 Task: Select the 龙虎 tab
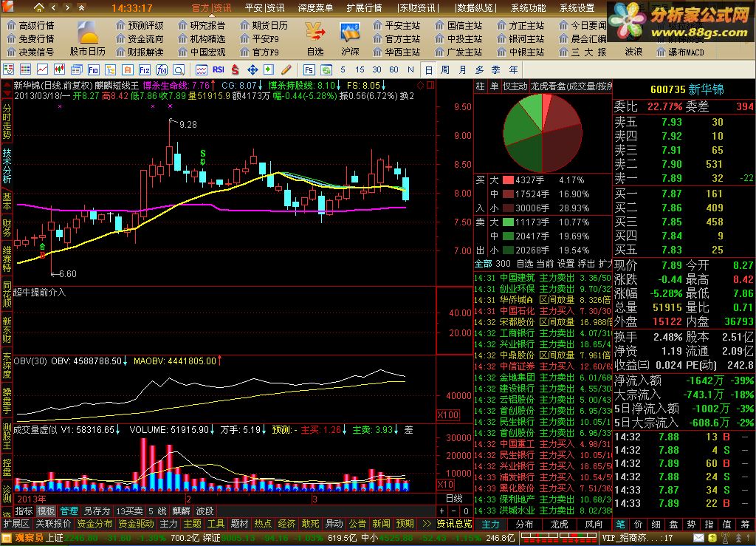tap(559, 524)
